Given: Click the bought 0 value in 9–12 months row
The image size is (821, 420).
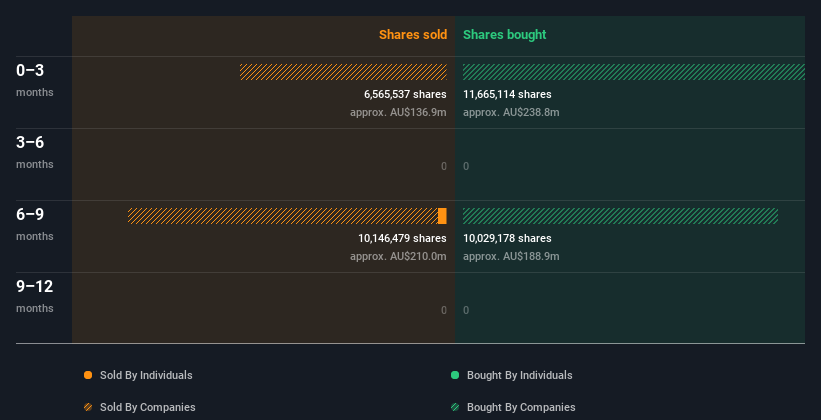Looking at the screenshot, I should tap(466, 311).
